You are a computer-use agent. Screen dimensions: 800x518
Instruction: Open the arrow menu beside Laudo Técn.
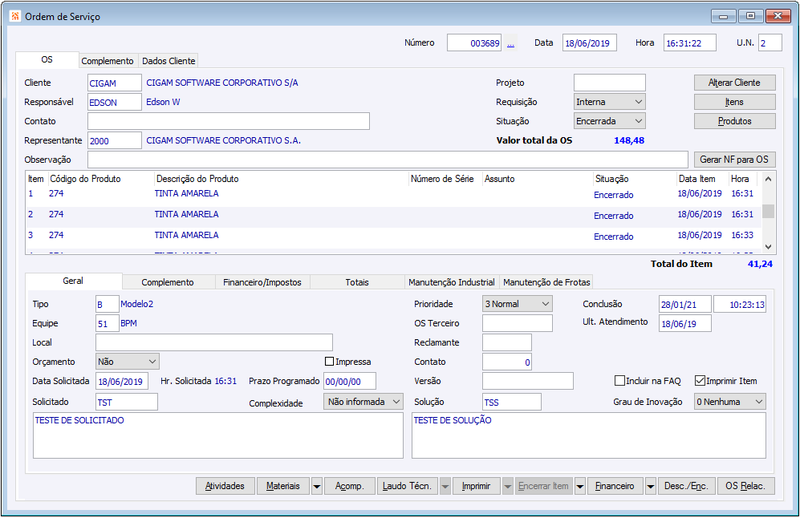[444, 486]
